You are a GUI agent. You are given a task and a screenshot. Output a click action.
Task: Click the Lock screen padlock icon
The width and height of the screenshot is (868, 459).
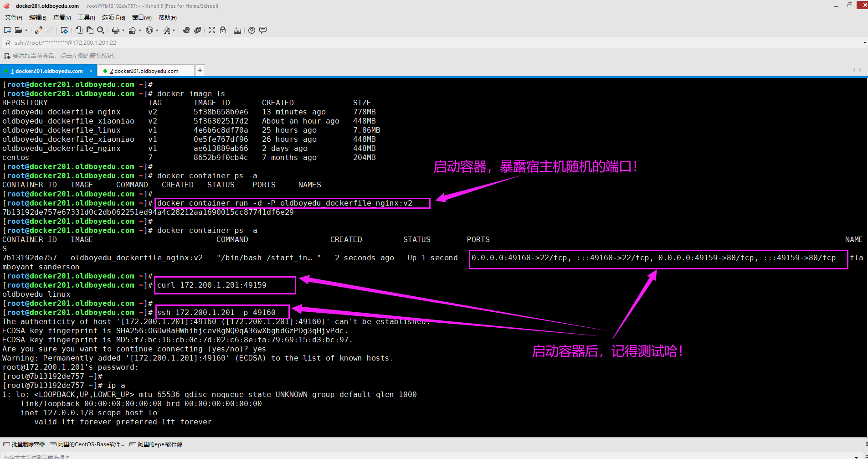point(223,30)
